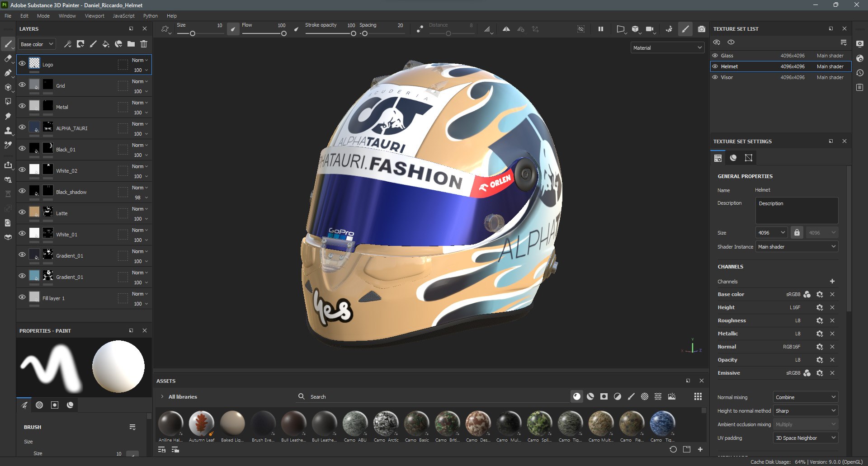
Task: Expand the All libraries tree
Action: [162, 396]
